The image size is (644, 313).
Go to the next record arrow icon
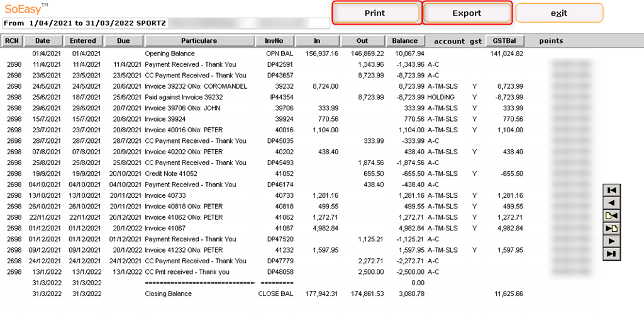pyautogui.click(x=611, y=241)
